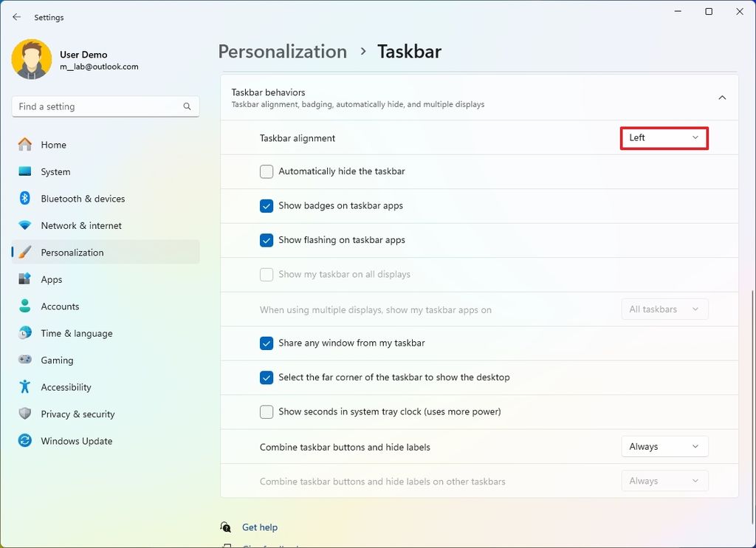Click the Windows Update icon
756x548 pixels.
click(25, 441)
